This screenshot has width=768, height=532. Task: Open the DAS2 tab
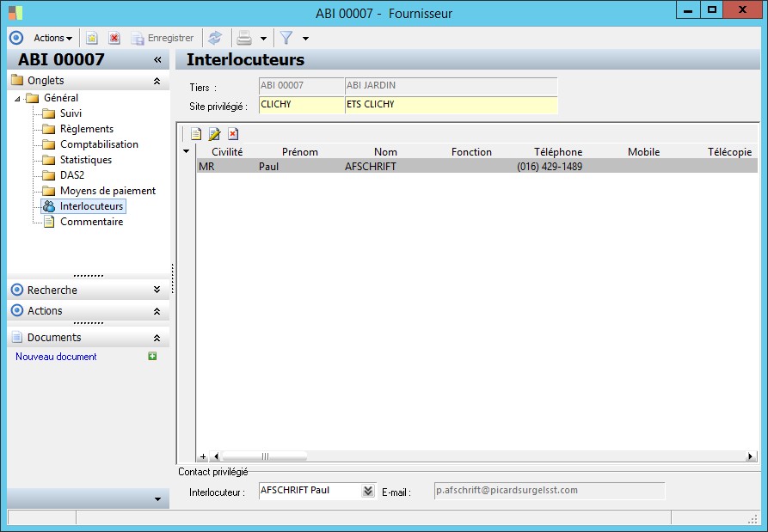click(x=72, y=175)
